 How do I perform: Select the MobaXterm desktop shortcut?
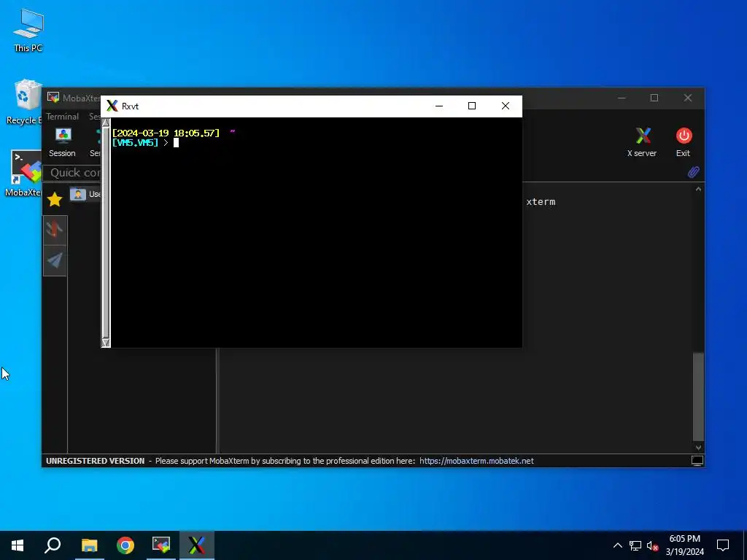tap(23, 174)
